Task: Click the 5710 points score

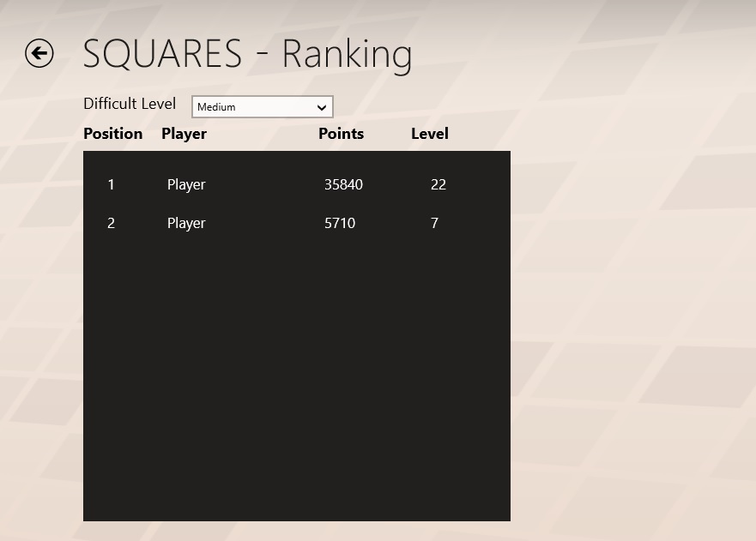Action: 340,223
